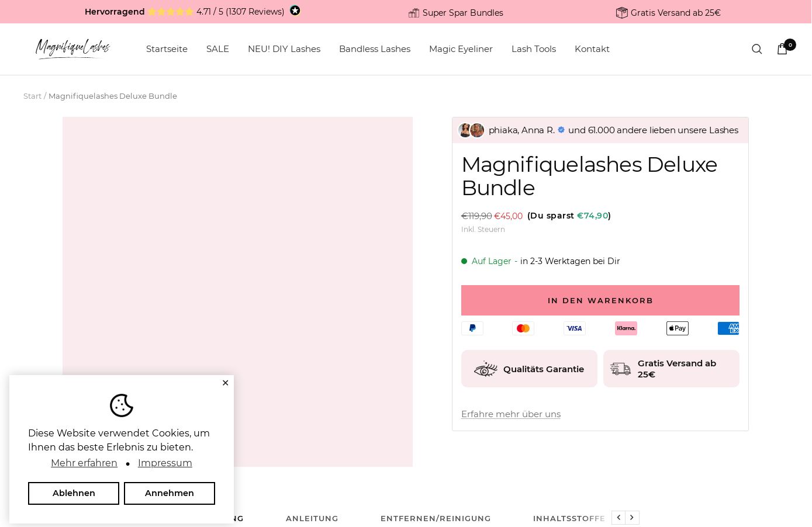Click the product image placeholder

click(237, 292)
